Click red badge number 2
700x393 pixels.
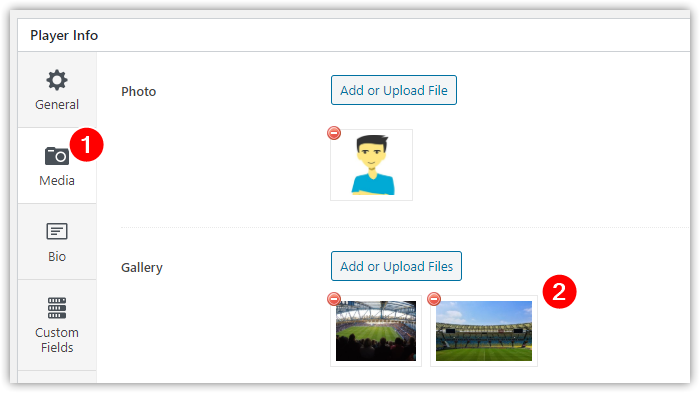coord(559,292)
